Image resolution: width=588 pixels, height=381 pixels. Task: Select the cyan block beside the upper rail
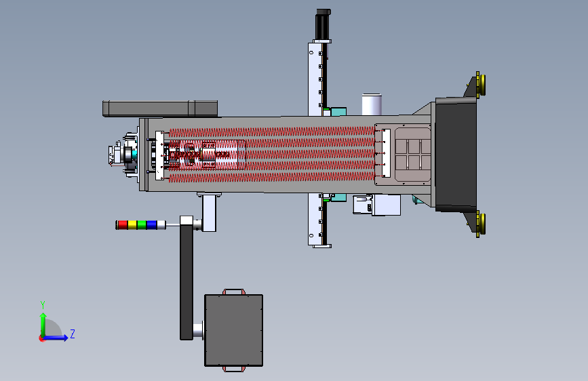338,112
